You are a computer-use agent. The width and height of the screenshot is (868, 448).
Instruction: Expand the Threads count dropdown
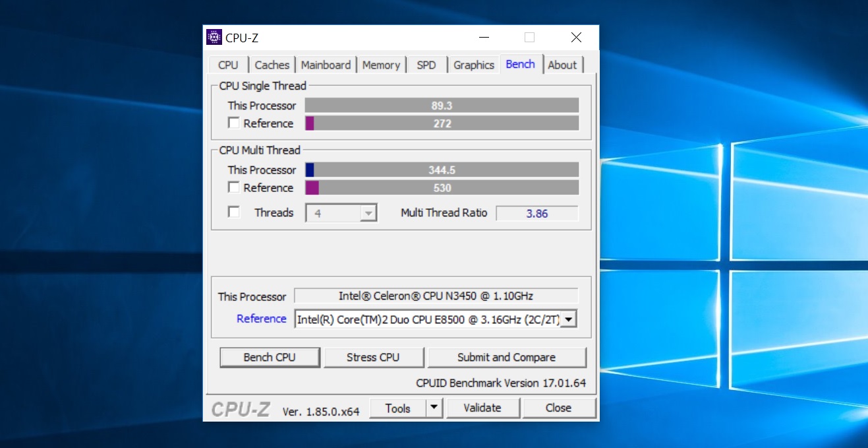368,213
